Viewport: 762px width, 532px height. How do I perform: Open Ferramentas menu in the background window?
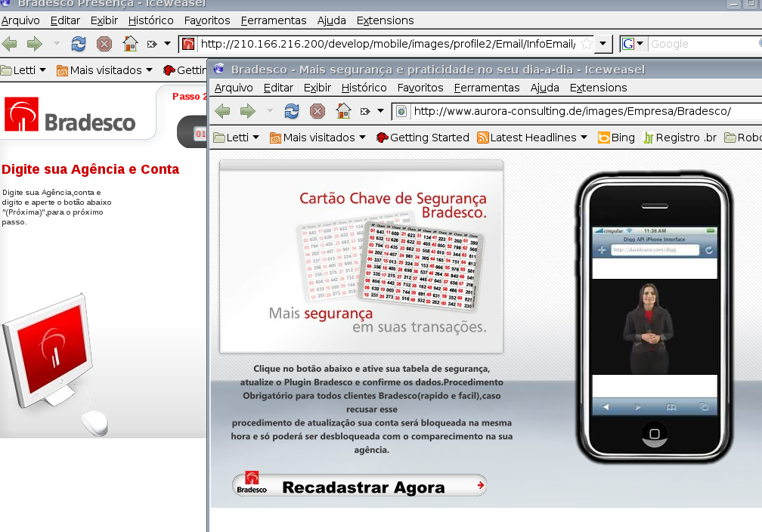pyautogui.click(x=274, y=20)
